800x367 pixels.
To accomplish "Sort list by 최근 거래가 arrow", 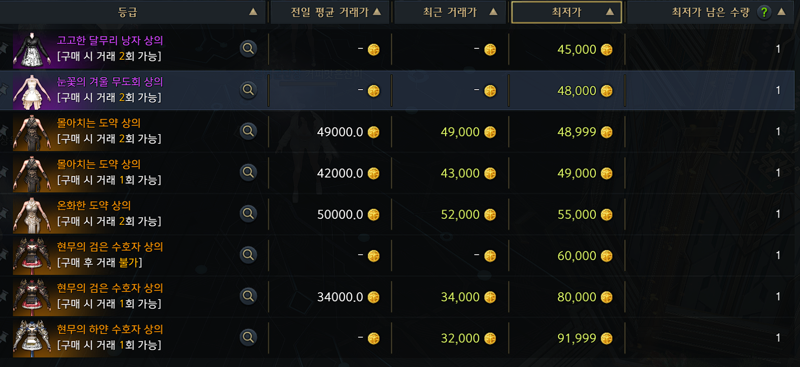I will (x=494, y=13).
